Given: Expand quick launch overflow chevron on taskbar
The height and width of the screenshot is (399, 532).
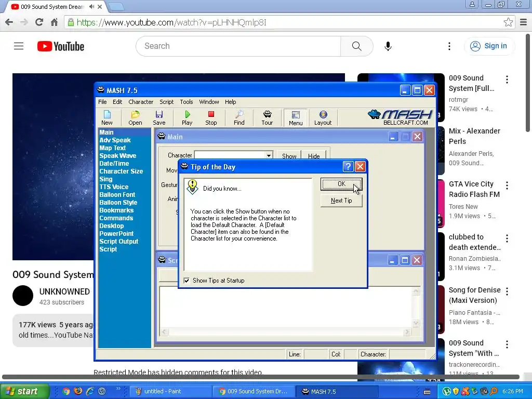Looking at the screenshot, I should pos(118,389).
